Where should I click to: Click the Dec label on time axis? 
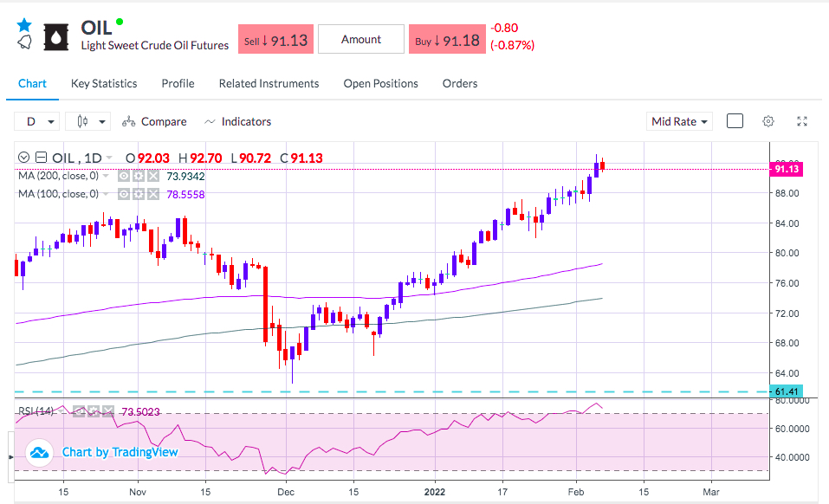pos(286,492)
